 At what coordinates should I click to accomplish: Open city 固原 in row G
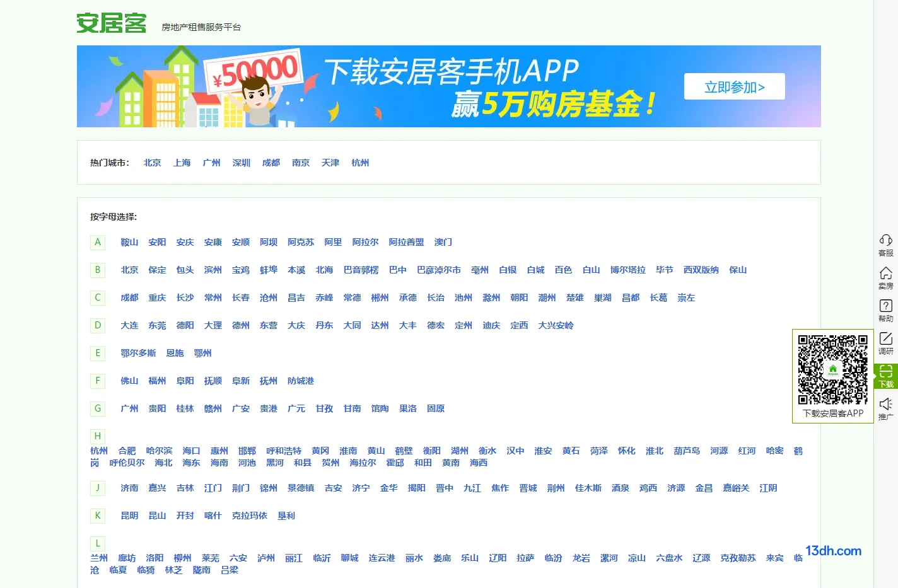click(x=435, y=408)
